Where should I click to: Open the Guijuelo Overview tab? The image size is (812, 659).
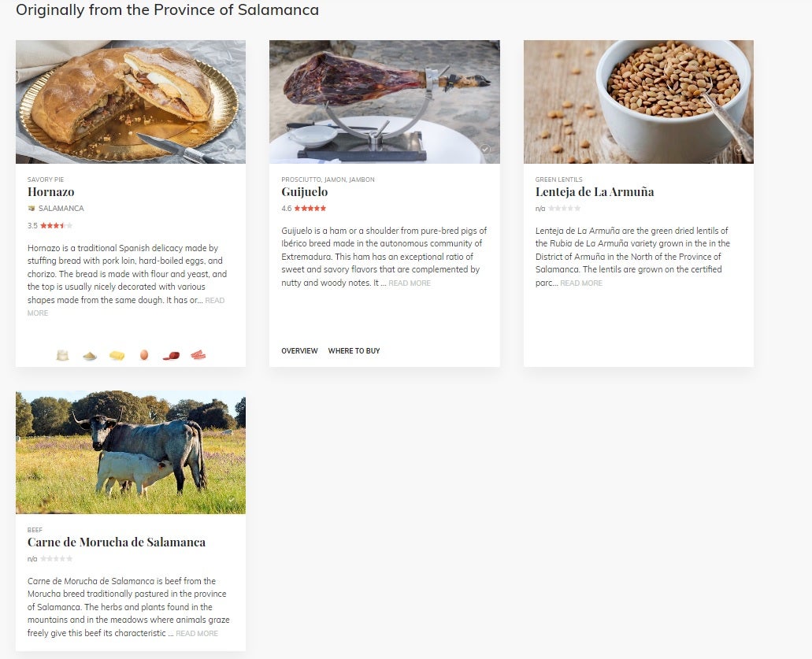point(299,350)
